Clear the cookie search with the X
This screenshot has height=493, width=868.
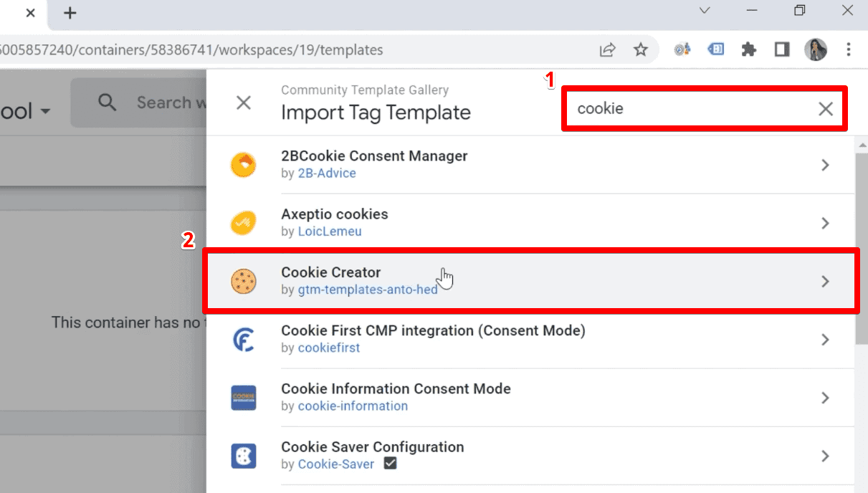tap(825, 108)
